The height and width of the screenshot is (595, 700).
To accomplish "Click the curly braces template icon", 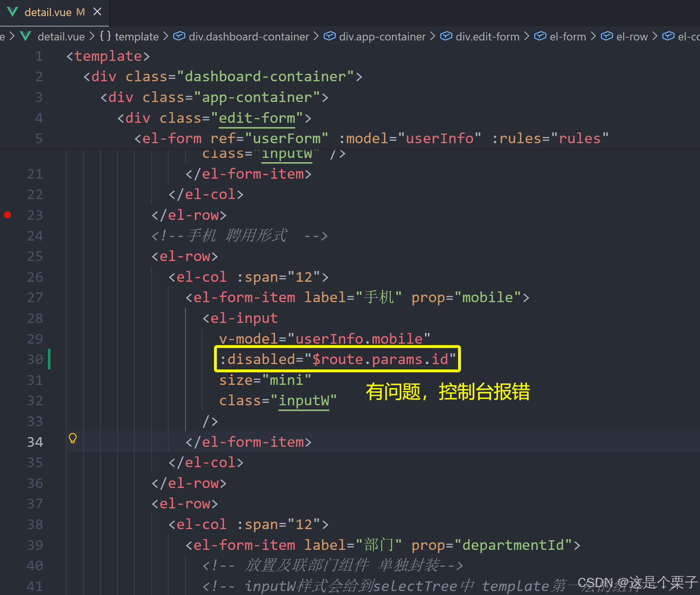I will pos(105,36).
